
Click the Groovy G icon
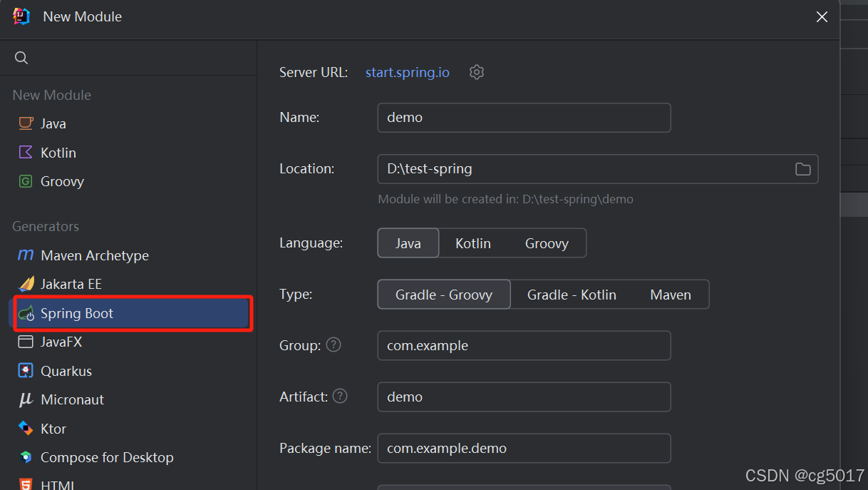click(x=26, y=181)
